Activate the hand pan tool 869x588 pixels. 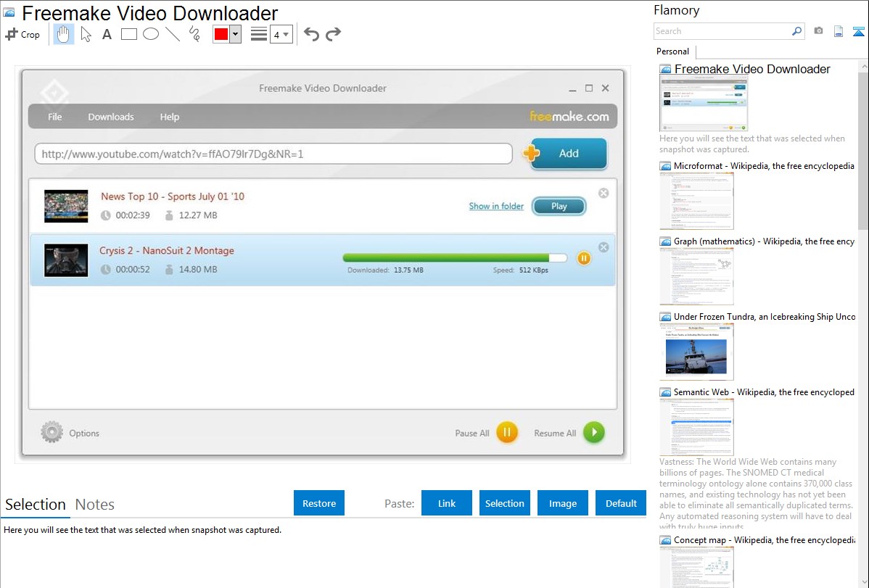[x=63, y=34]
